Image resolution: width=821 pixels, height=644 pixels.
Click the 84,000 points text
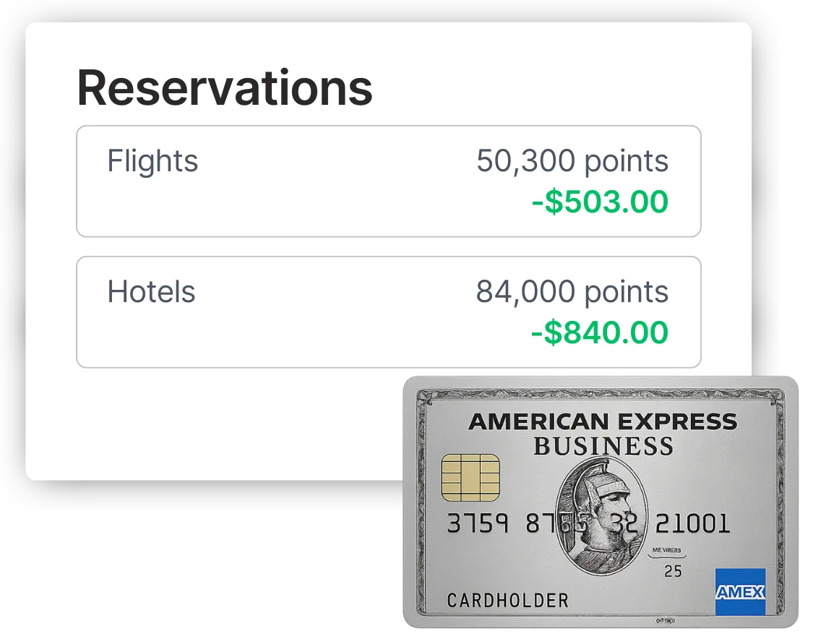pos(572,292)
